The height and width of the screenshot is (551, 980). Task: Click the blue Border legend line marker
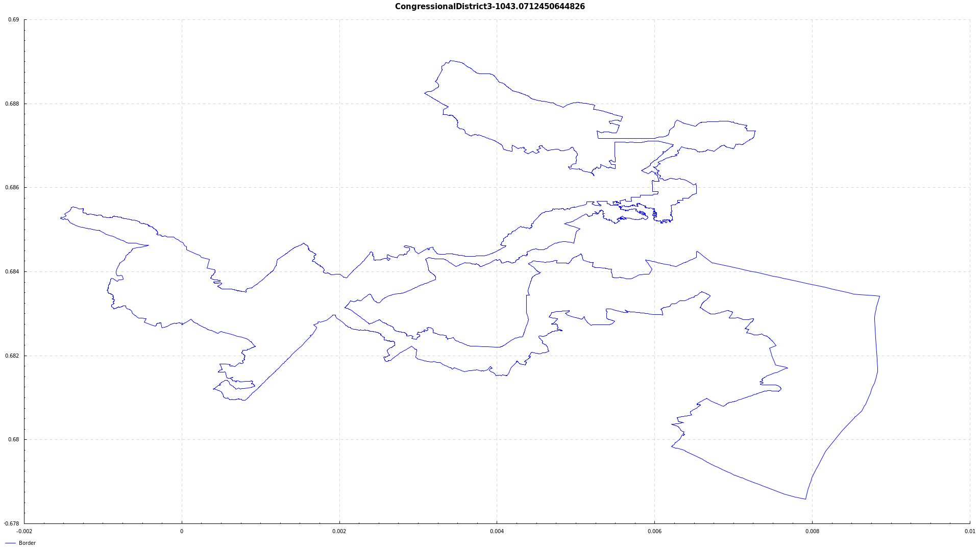coord(10,543)
